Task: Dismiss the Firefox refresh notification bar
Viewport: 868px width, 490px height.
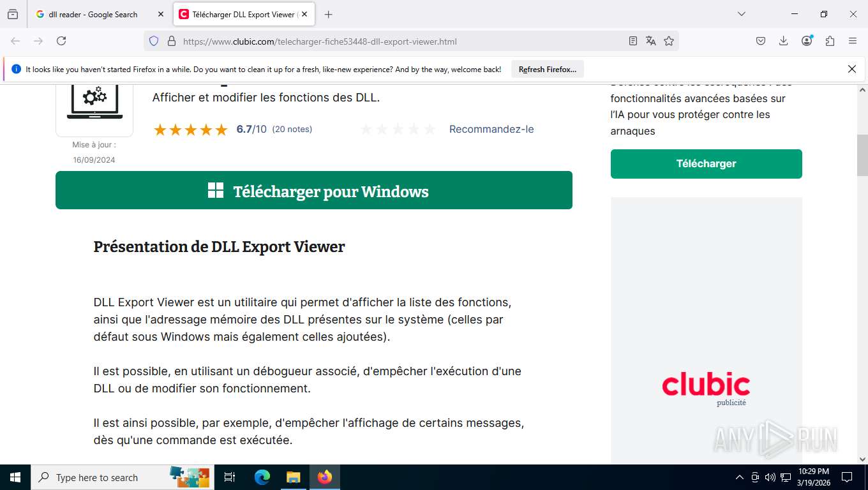Action: pos(851,69)
